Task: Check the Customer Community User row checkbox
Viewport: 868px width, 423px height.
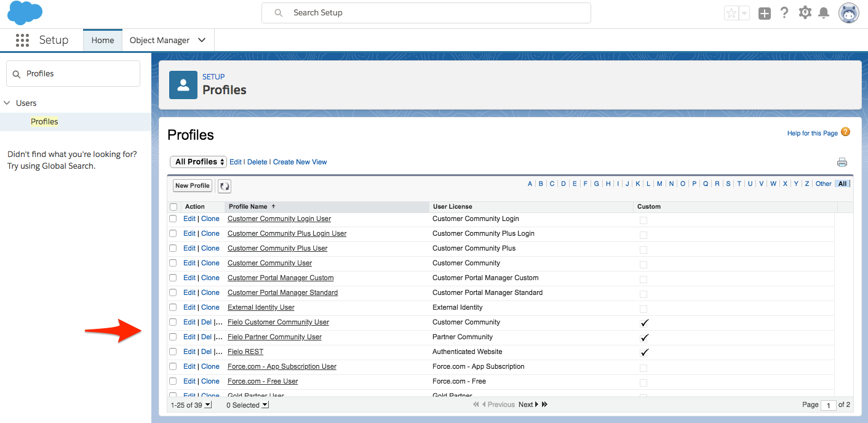Action: (x=173, y=263)
